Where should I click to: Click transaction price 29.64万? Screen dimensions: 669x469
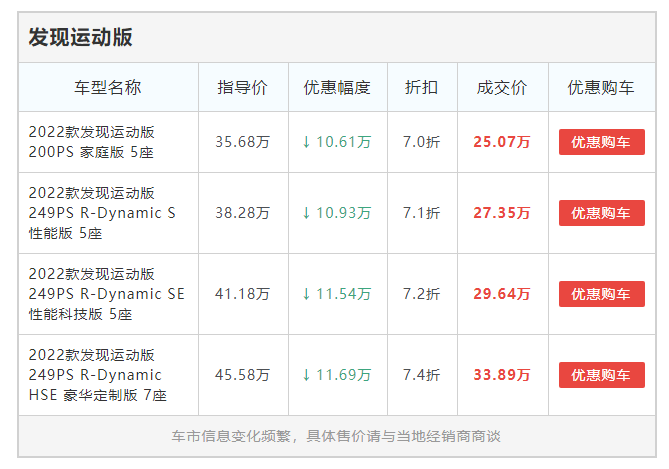tap(502, 294)
